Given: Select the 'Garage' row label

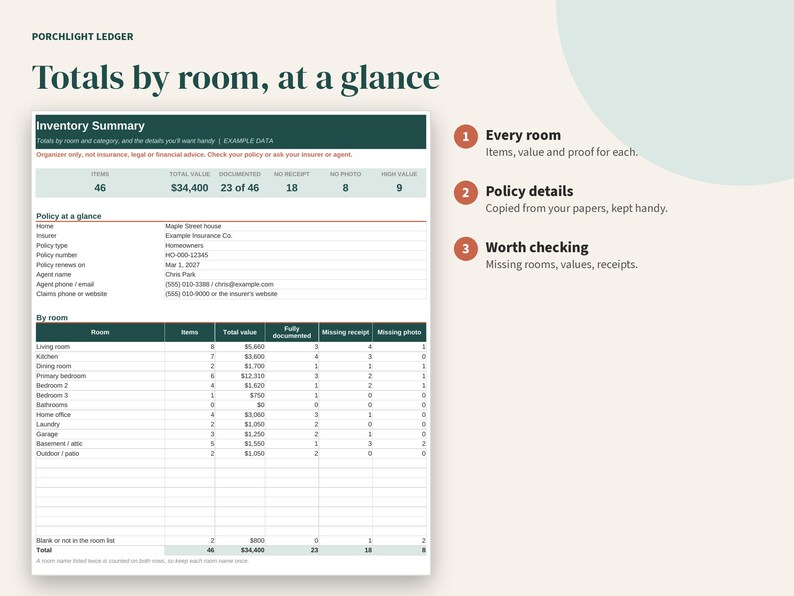Looking at the screenshot, I should pyautogui.click(x=47, y=434).
